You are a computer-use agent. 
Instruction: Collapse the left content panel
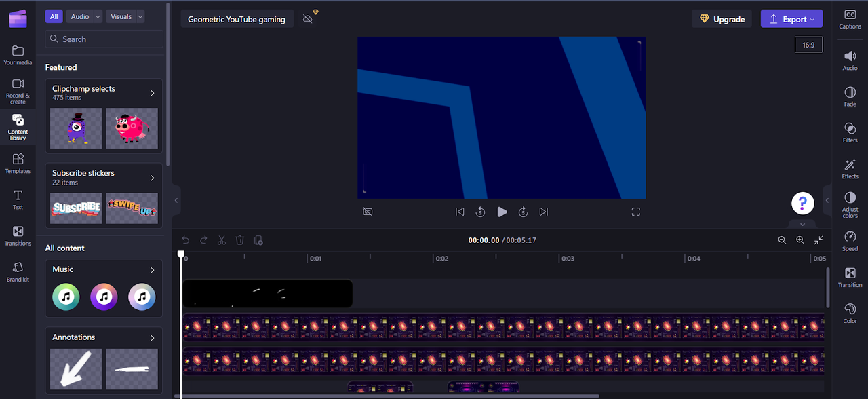click(x=176, y=201)
